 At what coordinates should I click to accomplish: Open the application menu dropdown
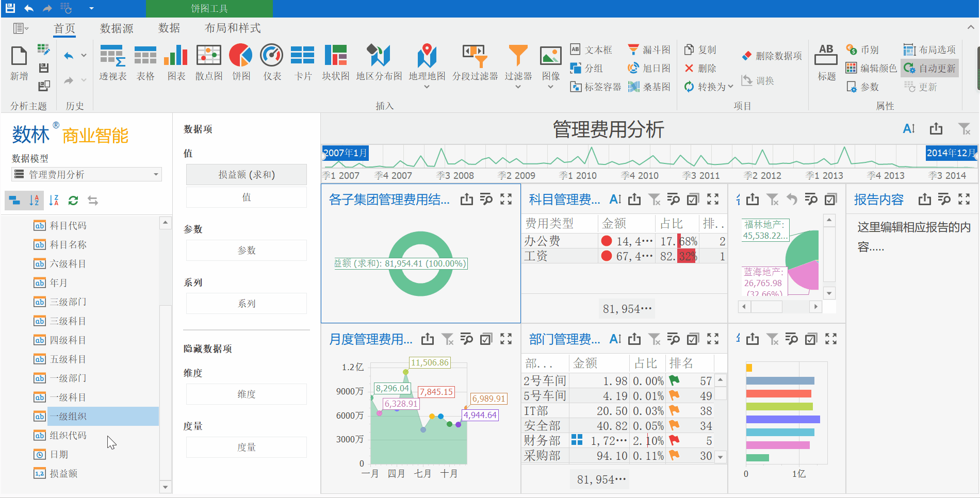point(21,28)
